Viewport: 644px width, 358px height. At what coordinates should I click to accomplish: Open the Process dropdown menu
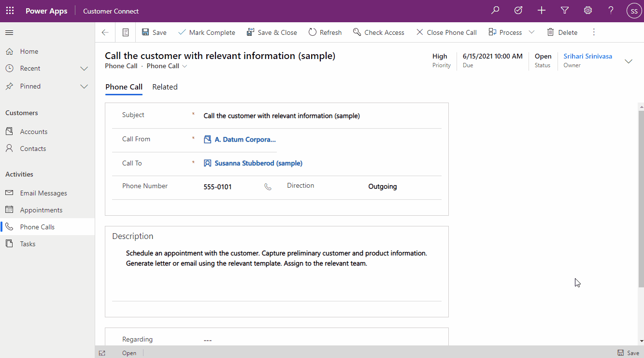(531, 32)
